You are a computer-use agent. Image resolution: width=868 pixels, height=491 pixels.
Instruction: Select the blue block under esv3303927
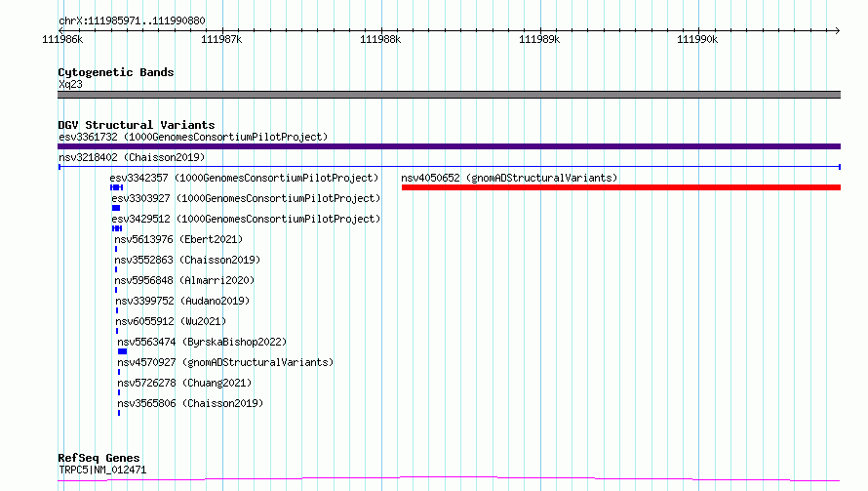click(x=116, y=208)
